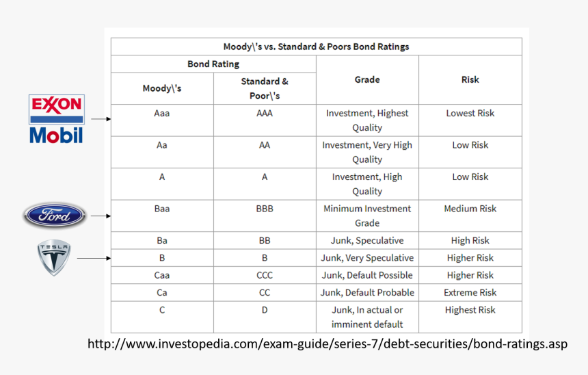Click the CCC rating cell
The height and width of the screenshot is (375, 588).
265,275
